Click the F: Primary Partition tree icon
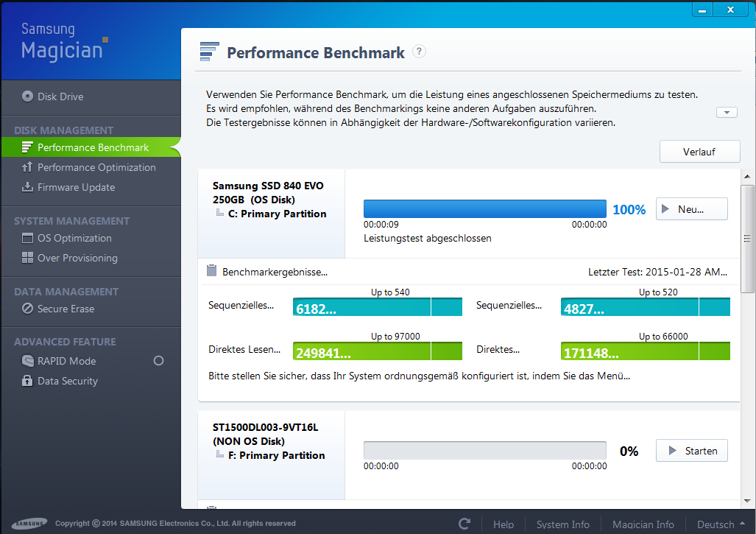This screenshot has width=756, height=534. (x=220, y=454)
